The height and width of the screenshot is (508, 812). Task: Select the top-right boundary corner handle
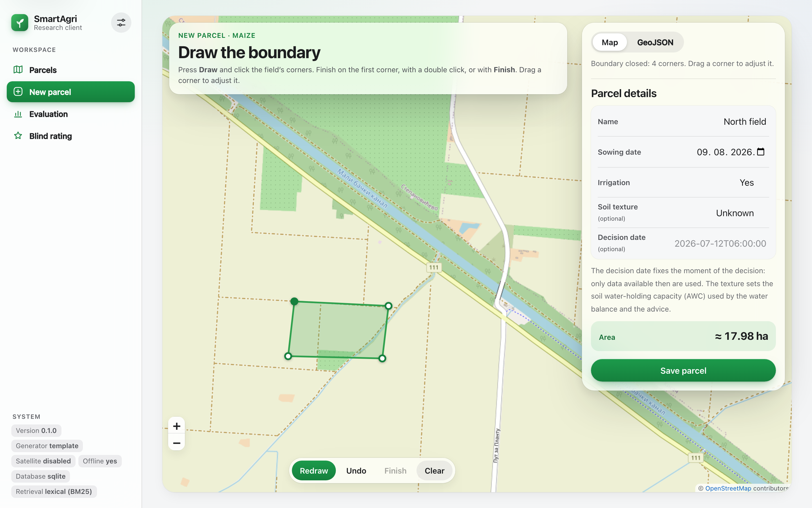389,306
